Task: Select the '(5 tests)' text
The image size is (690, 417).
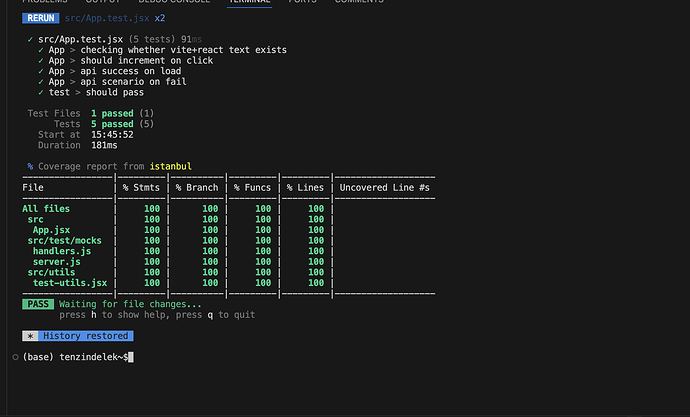Action: tap(152, 39)
